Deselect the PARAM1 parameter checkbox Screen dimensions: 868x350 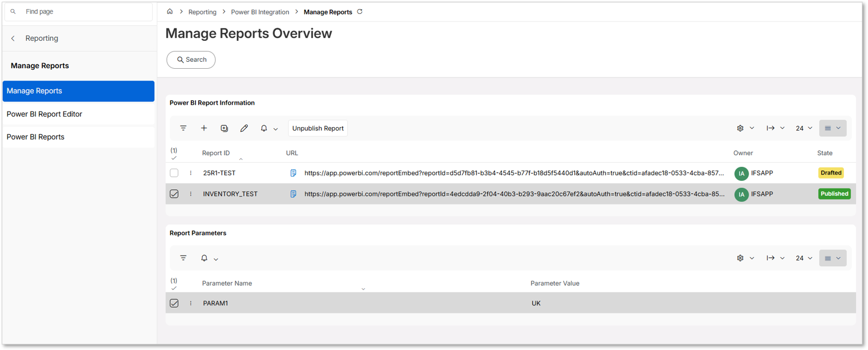174,303
